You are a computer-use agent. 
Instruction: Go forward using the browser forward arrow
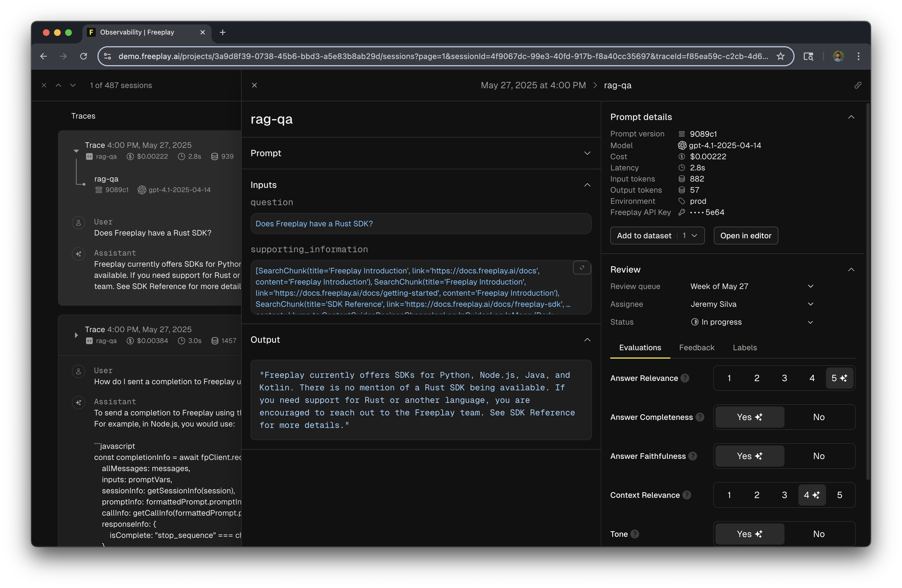63,56
